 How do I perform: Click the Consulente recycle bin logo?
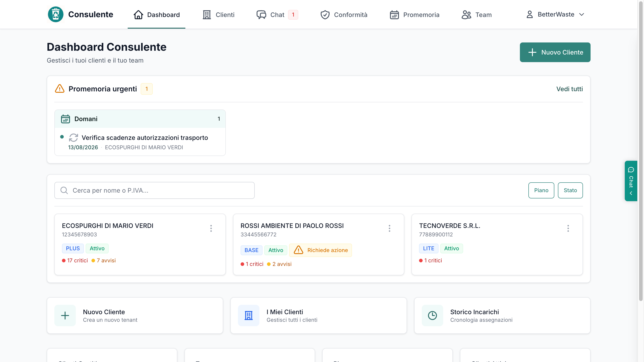click(x=55, y=15)
